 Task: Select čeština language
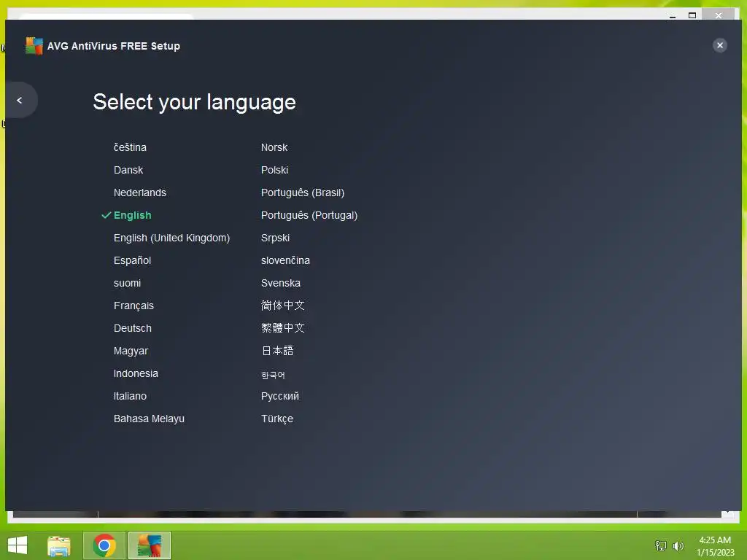coord(130,147)
